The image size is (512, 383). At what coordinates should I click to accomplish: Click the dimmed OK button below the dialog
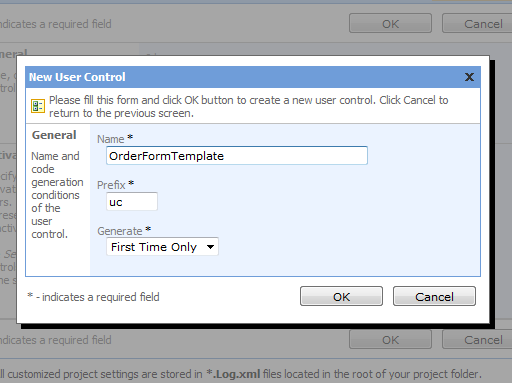(x=390, y=340)
